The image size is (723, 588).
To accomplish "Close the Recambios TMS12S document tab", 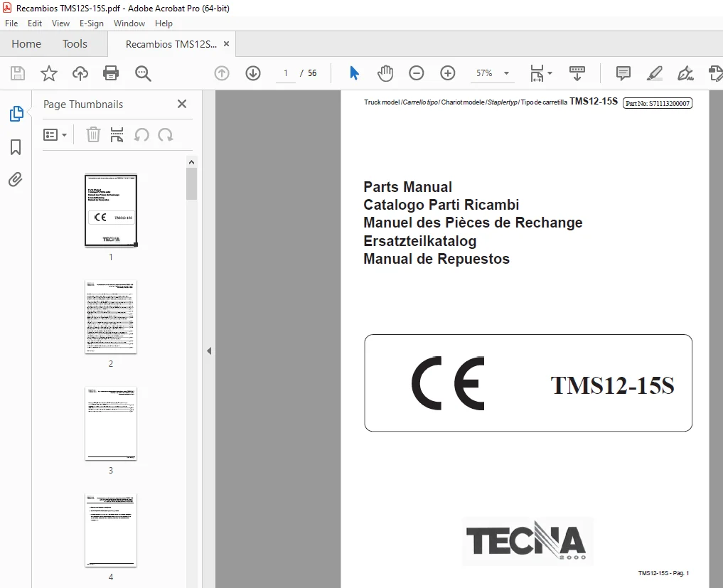I will click(226, 44).
